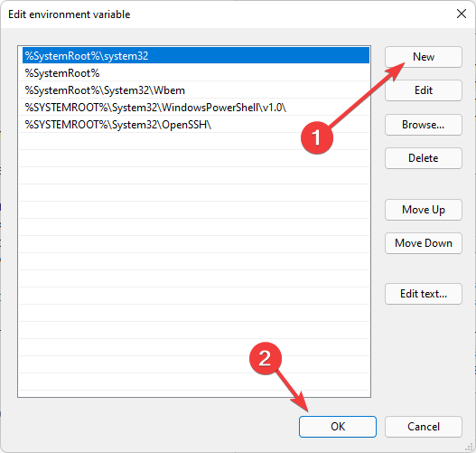Screen dimensions: 476x453
Task: Select the System32\OpenSSH\ path entry
Action: pos(194,125)
